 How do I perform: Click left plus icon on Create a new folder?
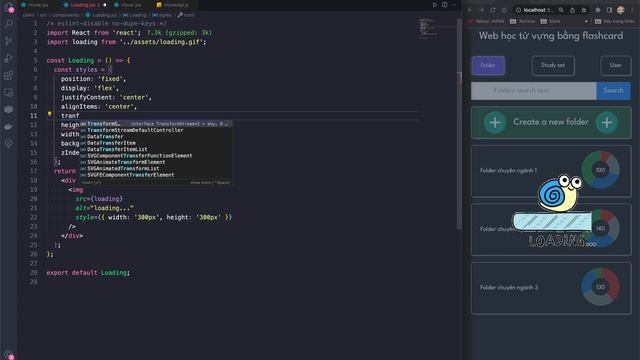pos(495,122)
